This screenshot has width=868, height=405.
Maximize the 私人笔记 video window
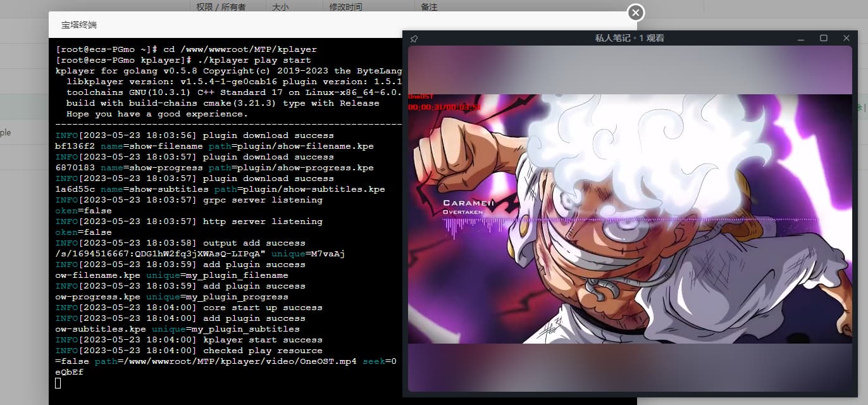click(x=824, y=39)
